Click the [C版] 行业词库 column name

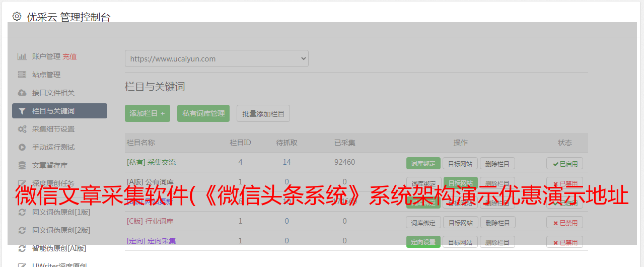pyautogui.click(x=150, y=221)
